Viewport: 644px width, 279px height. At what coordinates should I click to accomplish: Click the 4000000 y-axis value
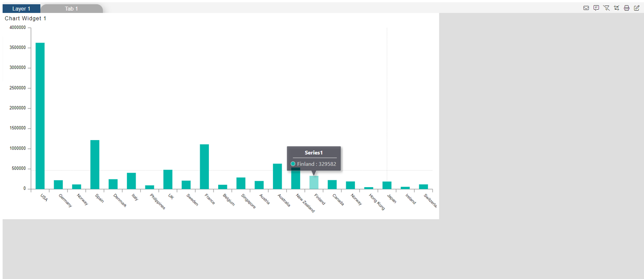pyautogui.click(x=17, y=27)
